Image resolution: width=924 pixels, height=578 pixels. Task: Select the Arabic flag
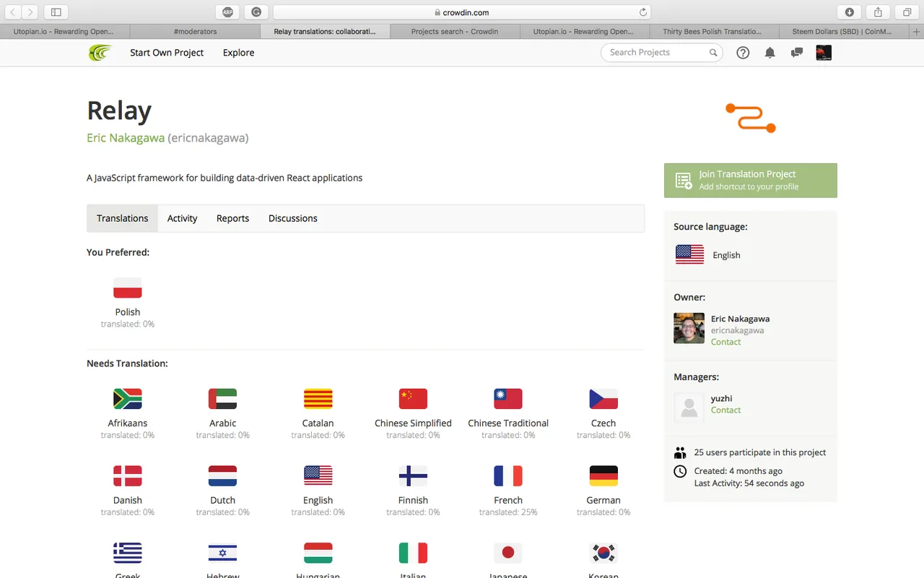pyautogui.click(x=223, y=399)
